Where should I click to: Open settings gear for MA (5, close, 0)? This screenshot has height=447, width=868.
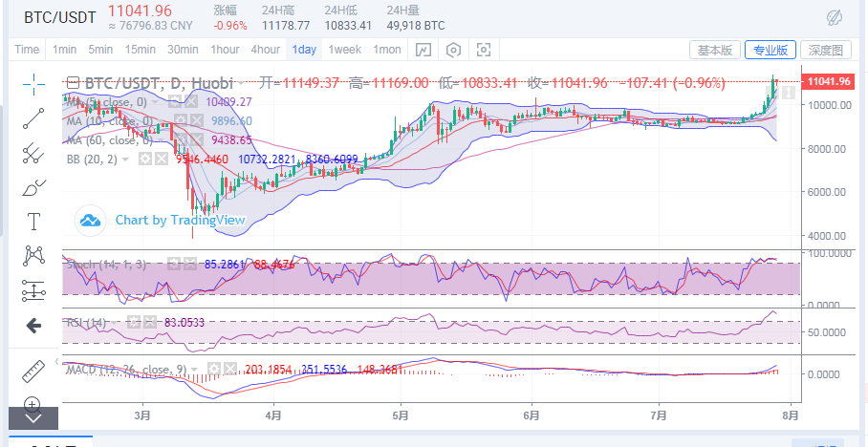coord(175,101)
